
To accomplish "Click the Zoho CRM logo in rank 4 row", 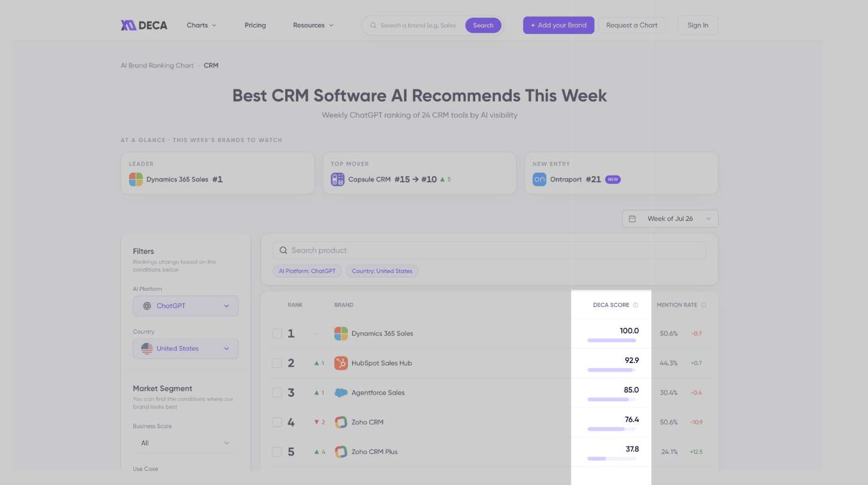I will (341, 422).
